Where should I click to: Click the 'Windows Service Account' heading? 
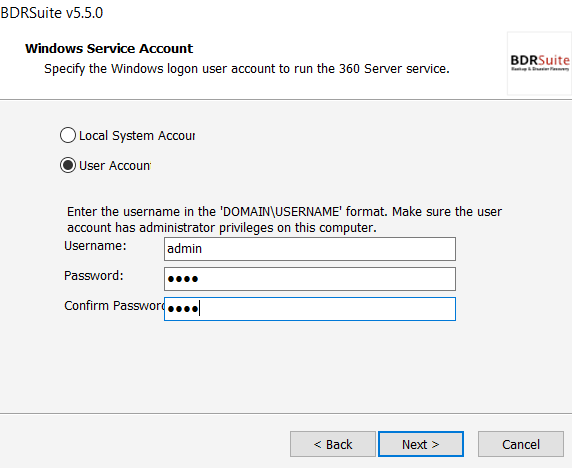point(109,49)
